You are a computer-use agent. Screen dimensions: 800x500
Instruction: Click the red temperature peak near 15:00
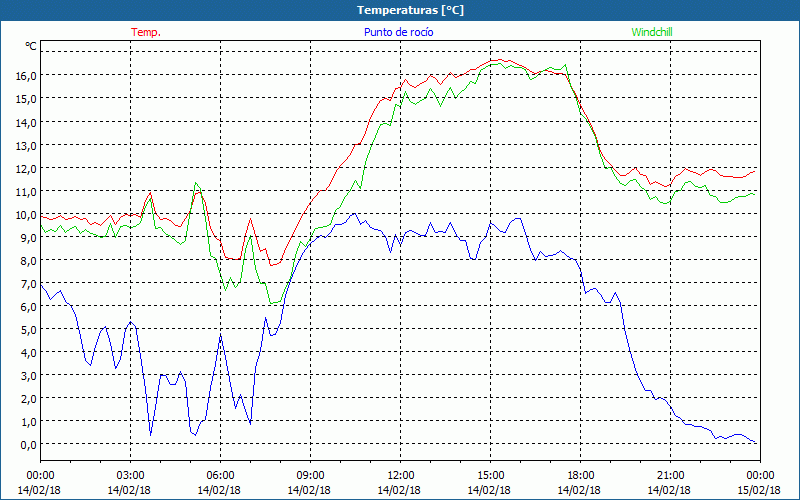(x=499, y=60)
